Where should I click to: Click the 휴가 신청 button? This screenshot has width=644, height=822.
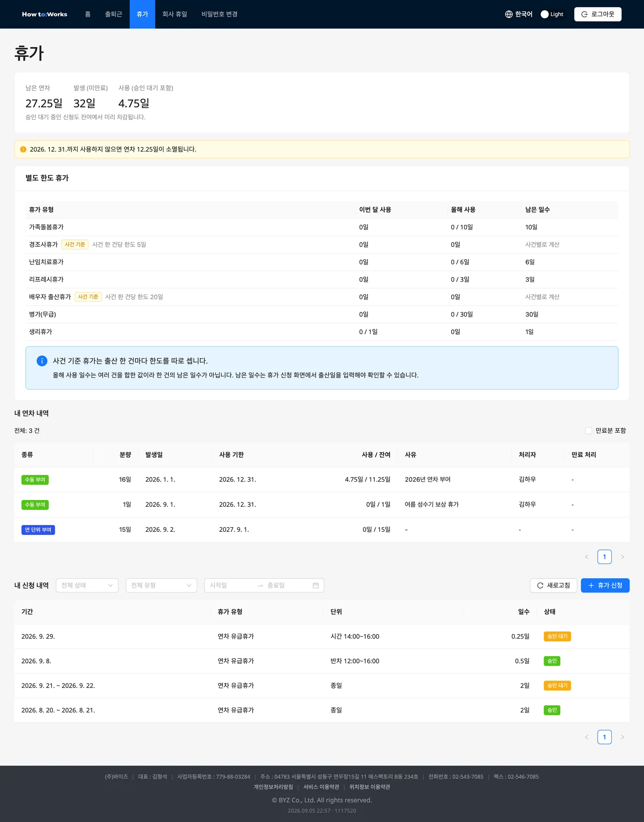[x=605, y=585]
